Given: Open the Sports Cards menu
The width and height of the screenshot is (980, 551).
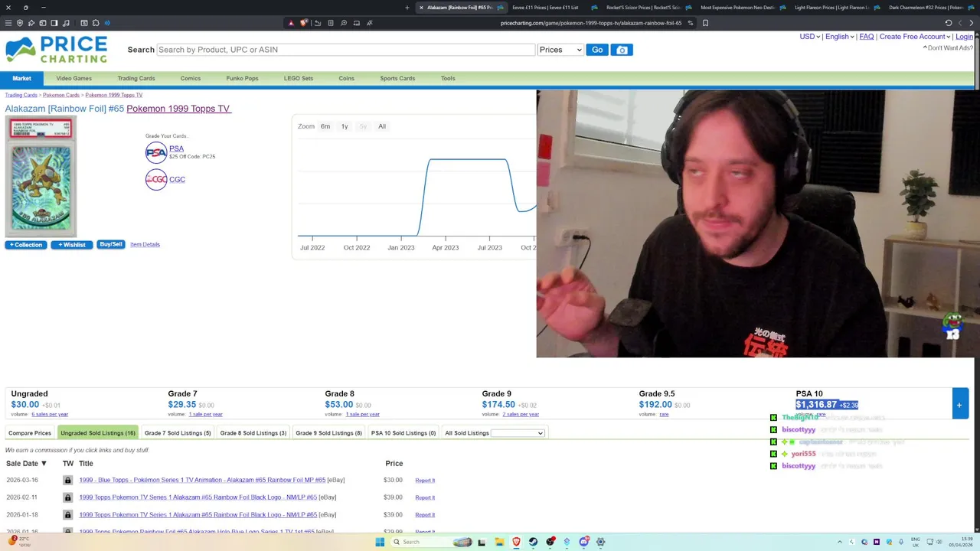Looking at the screenshot, I should tap(397, 78).
